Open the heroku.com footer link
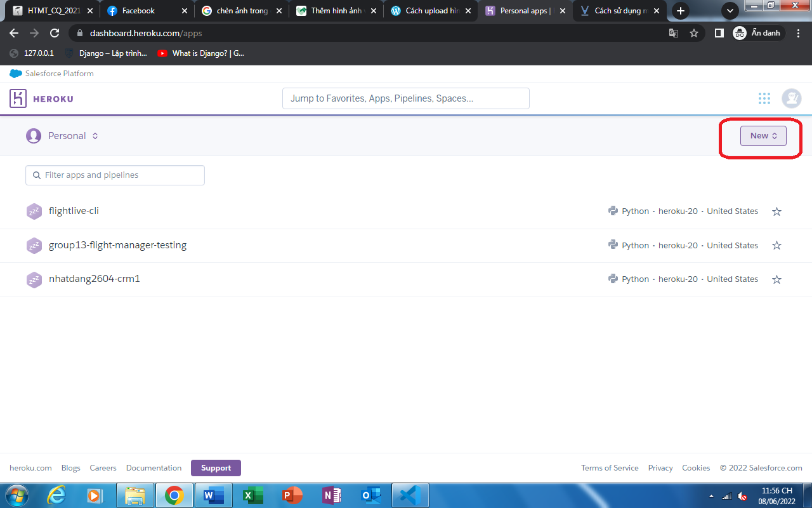 pyautogui.click(x=30, y=468)
